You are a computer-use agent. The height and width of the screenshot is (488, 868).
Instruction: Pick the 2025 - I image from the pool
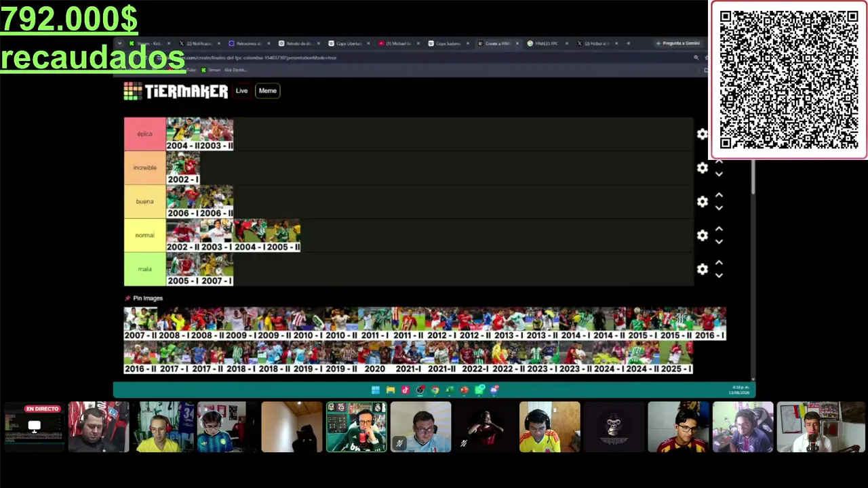click(676, 357)
